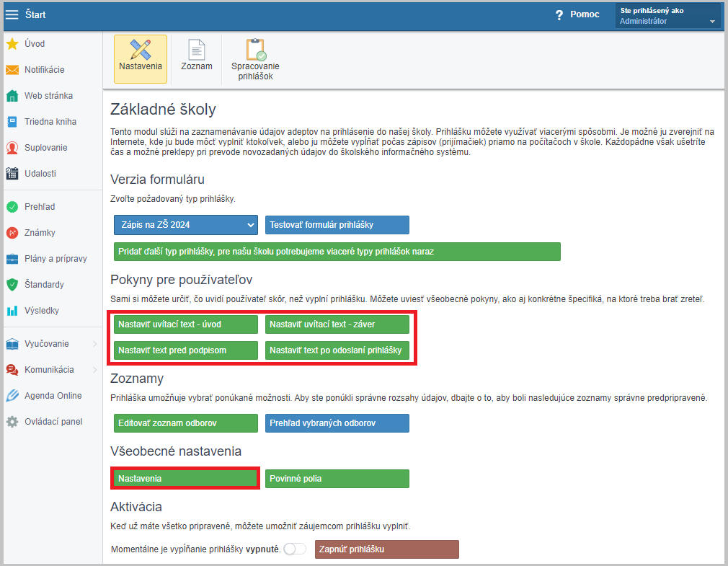
Task: Click the Pokyny pre používateľov heading
Action: 181,280
